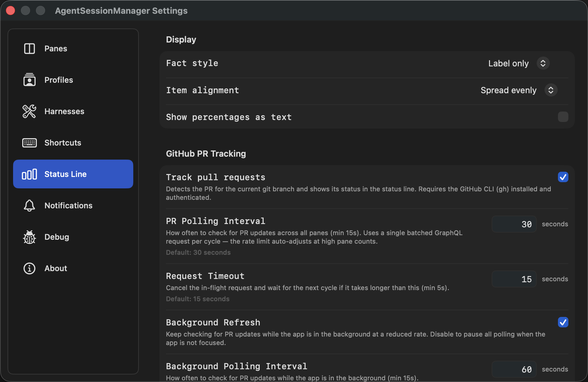The image size is (588, 382).
Task: Click the Default: 30 seconds hint
Action: (198, 252)
